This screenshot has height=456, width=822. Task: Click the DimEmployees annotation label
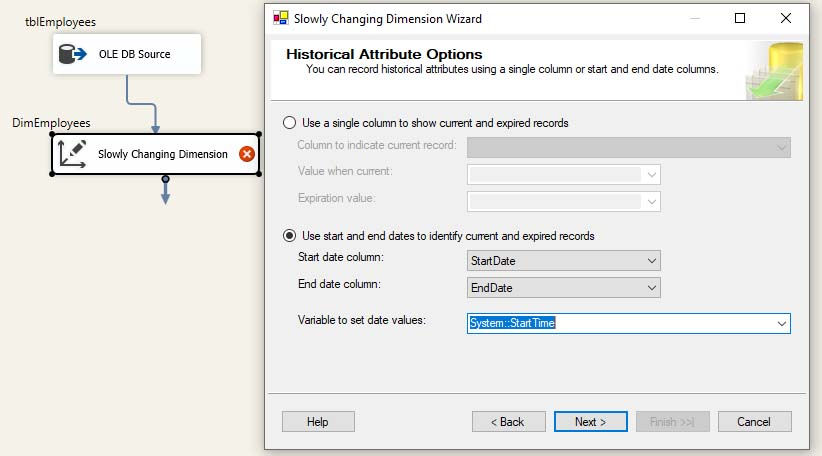(51, 123)
